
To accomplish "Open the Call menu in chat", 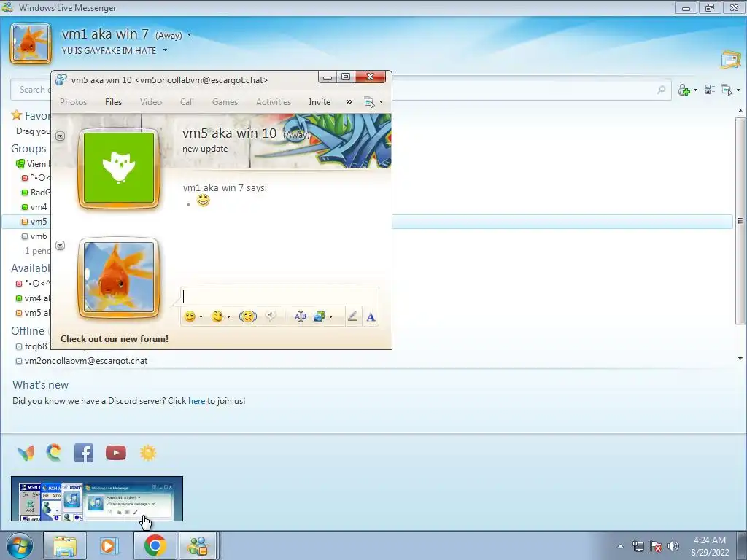I will (x=187, y=102).
